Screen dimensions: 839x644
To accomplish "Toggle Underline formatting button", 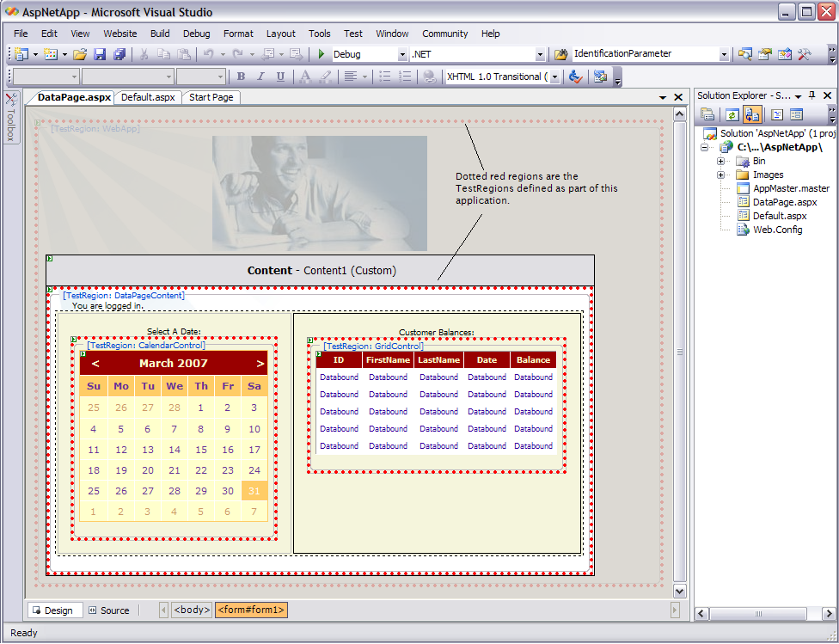I will point(280,77).
